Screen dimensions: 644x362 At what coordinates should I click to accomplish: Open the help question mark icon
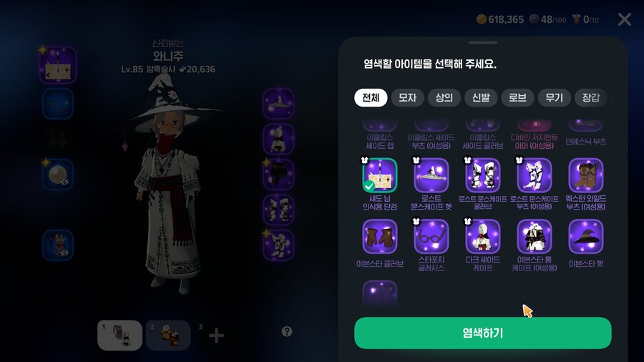coord(287,332)
